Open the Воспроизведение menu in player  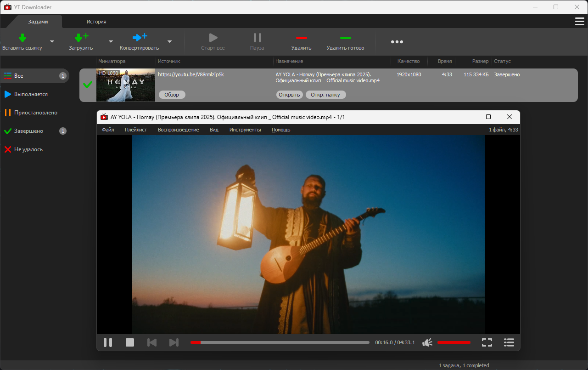pos(178,130)
